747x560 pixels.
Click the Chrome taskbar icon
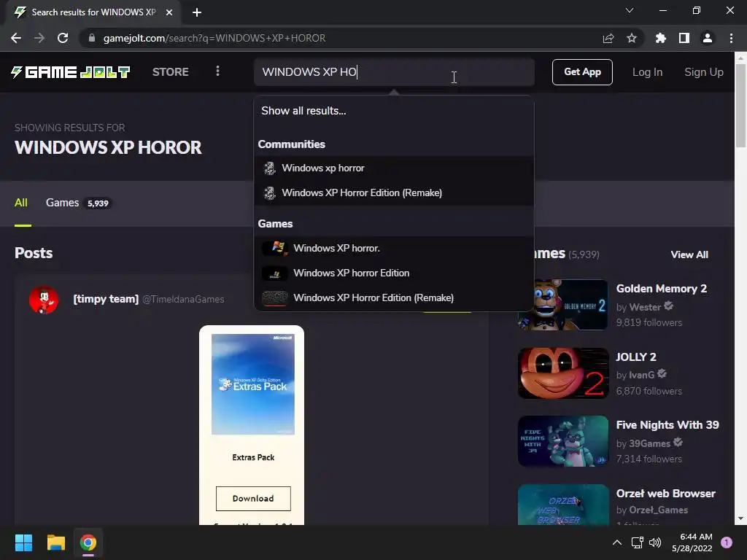click(88, 542)
